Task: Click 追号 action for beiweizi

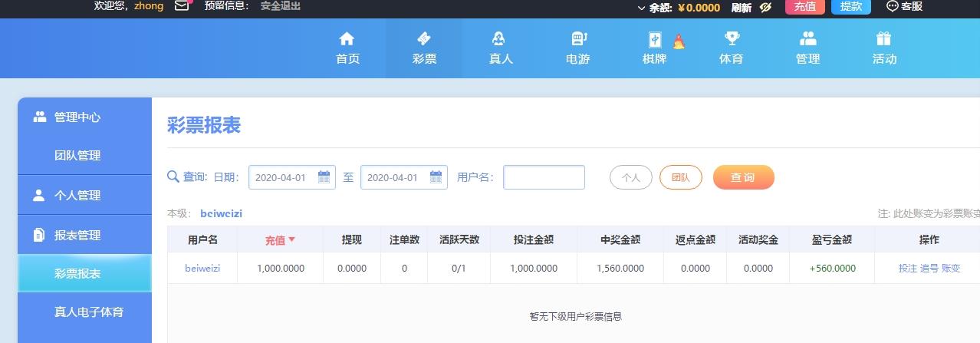Action: click(x=929, y=268)
